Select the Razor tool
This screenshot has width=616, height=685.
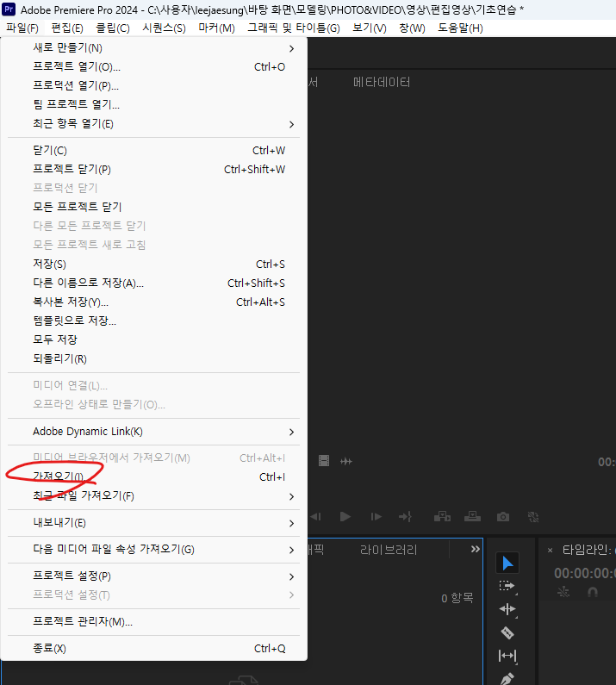(507, 632)
